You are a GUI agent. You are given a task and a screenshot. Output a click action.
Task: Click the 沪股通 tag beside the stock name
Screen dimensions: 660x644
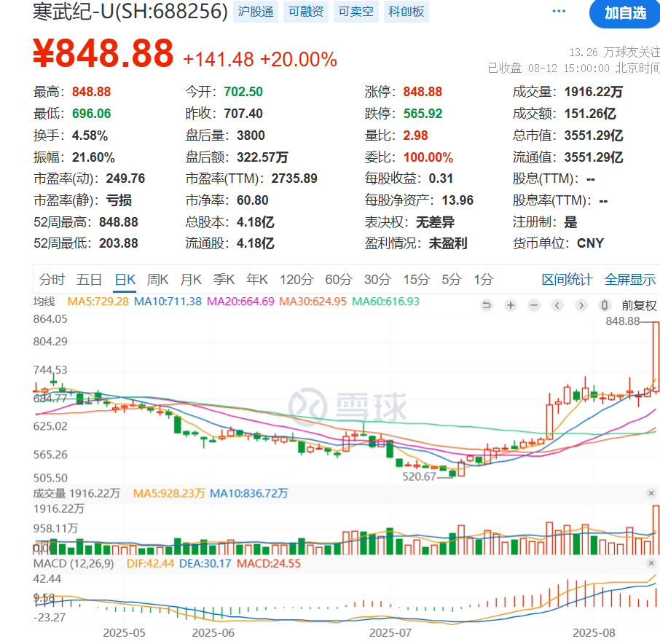(x=255, y=12)
